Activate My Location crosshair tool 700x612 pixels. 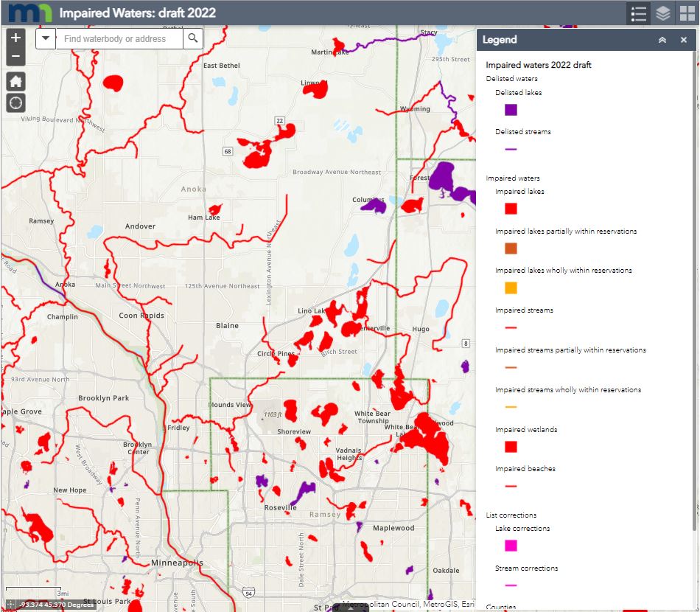tap(15, 102)
